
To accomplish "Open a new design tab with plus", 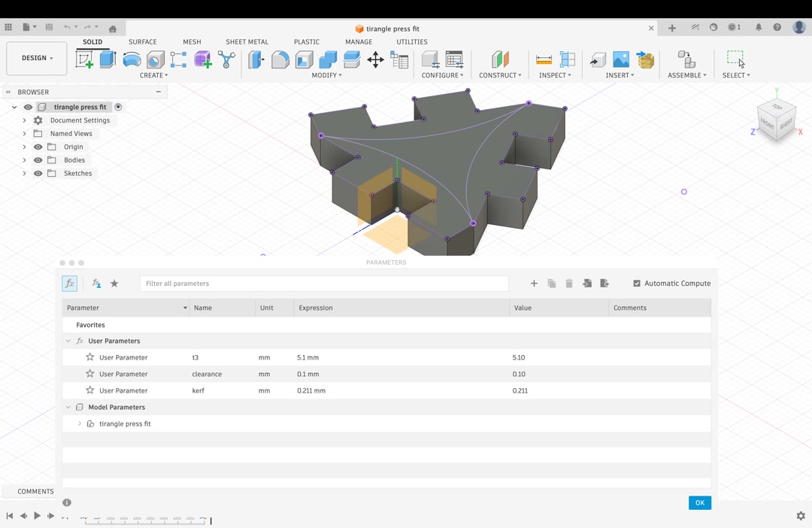I will click(x=672, y=28).
